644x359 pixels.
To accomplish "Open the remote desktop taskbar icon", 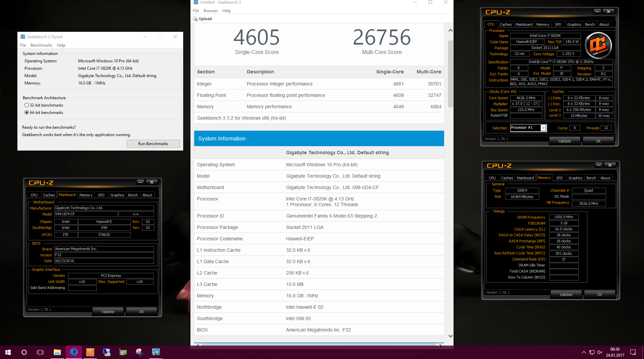I will click(x=107, y=352).
